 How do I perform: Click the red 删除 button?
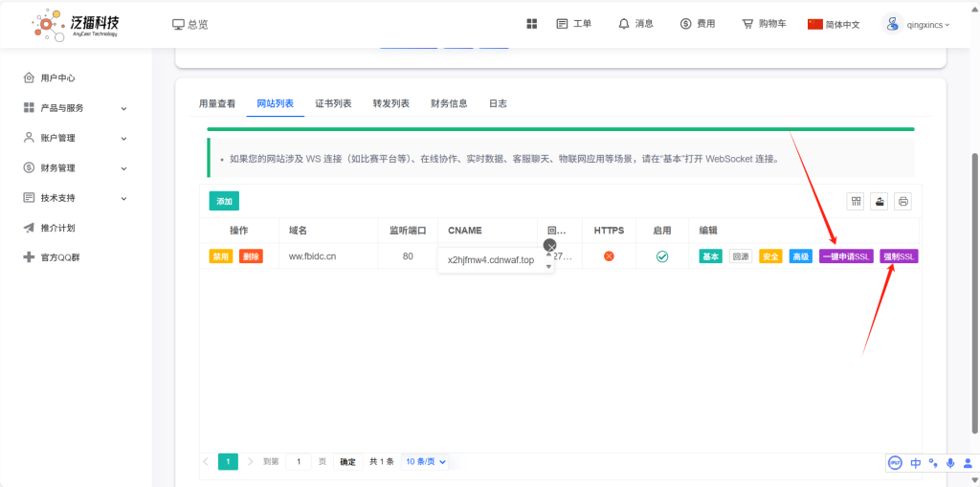pyautogui.click(x=251, y=256)
